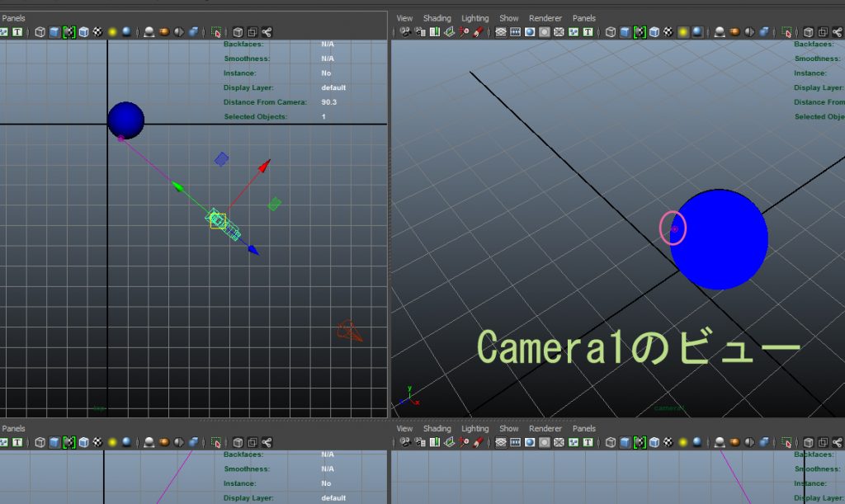Click Multisample Anti-aliasing icon in Camera1 viewport
The height and width of the screenshot is (504, 845).
click(749, 32)
